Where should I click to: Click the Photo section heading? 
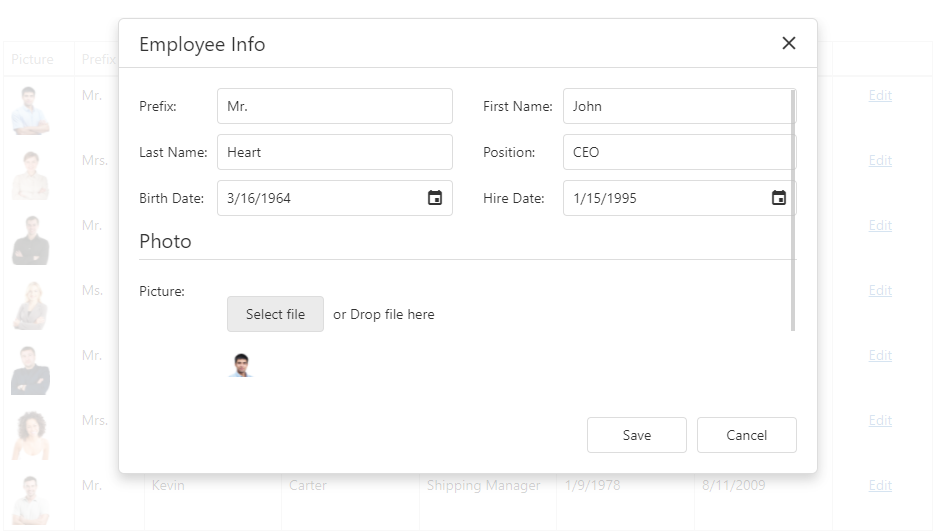tap(165, 241)
